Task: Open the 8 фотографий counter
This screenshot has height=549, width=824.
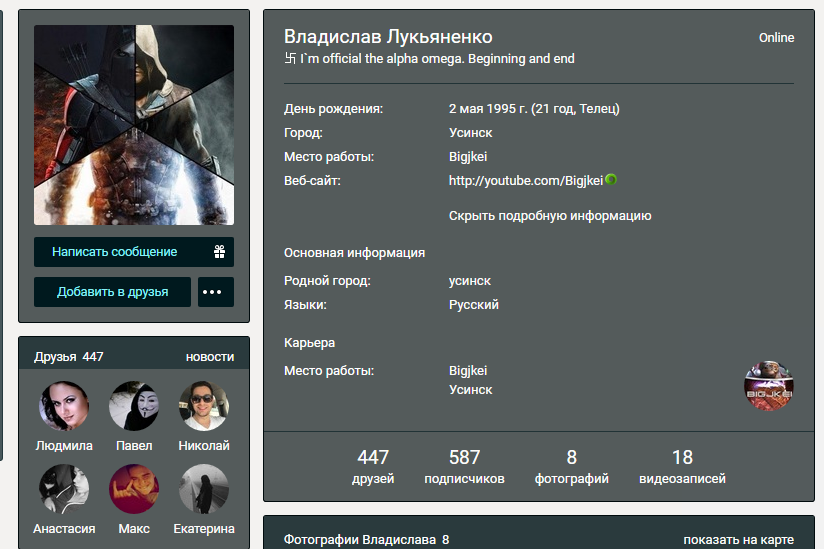Action: 572,466
